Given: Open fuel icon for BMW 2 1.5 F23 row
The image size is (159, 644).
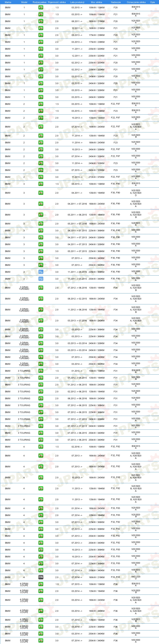Looking at the screenshot, I should point(41,111).
